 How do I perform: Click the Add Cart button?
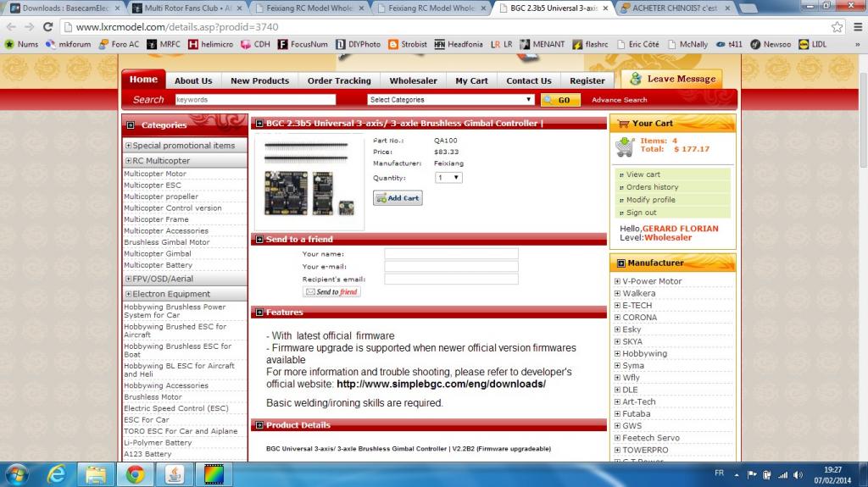398,198
